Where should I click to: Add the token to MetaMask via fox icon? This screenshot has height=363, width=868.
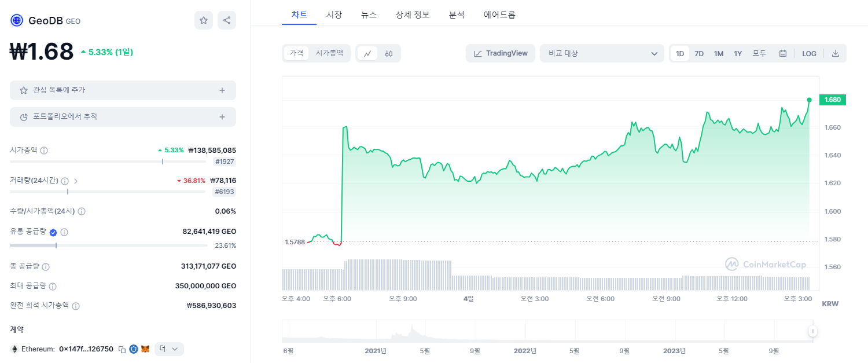coord(145,349)
